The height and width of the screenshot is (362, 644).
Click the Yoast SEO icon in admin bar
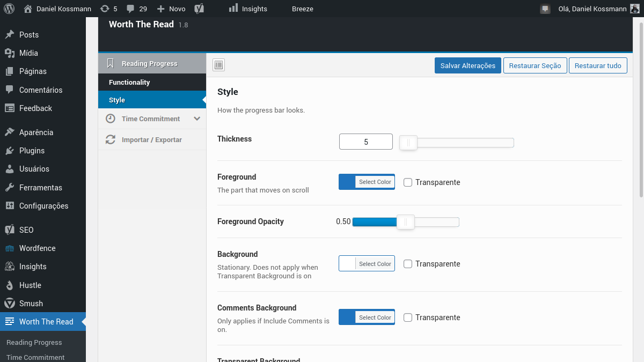click(x=199, y=9)
